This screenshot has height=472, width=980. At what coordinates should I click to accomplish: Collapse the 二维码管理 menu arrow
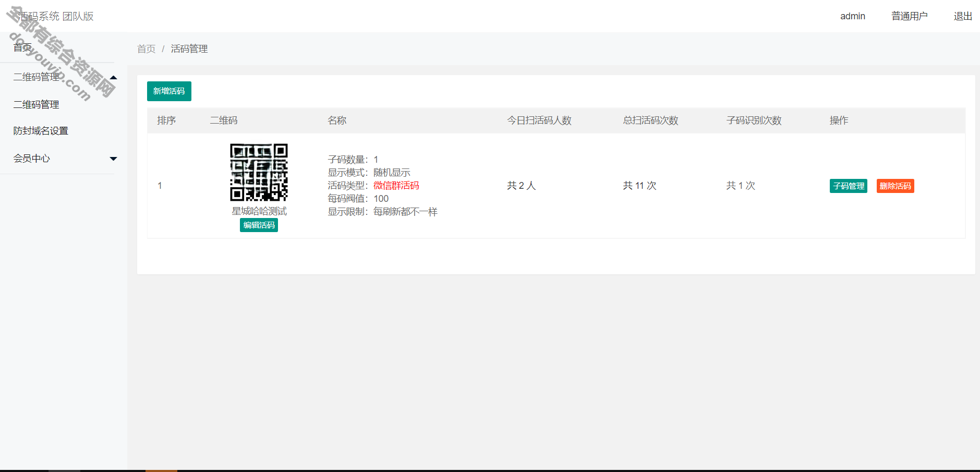point(114,77)
